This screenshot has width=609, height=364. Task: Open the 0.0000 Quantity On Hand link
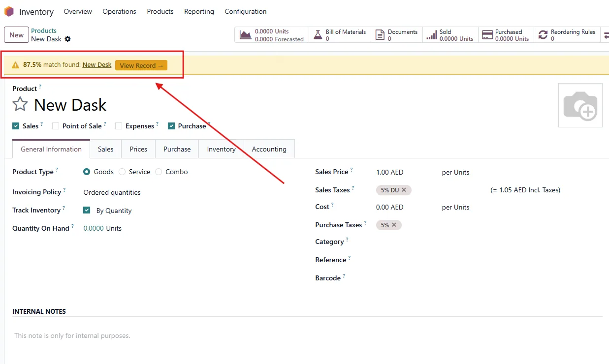[94, 228]
